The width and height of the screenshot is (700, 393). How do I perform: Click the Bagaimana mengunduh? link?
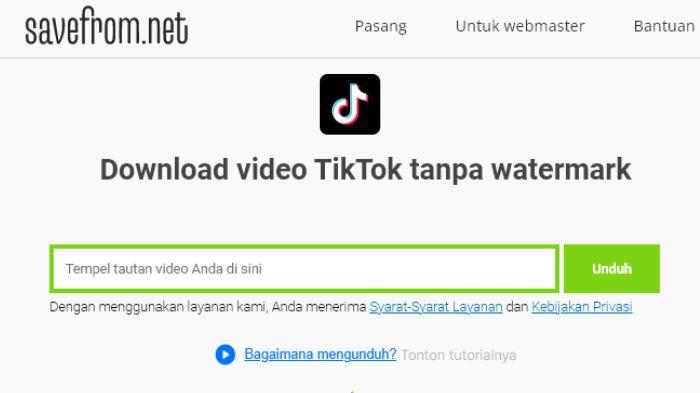(320, 355)
